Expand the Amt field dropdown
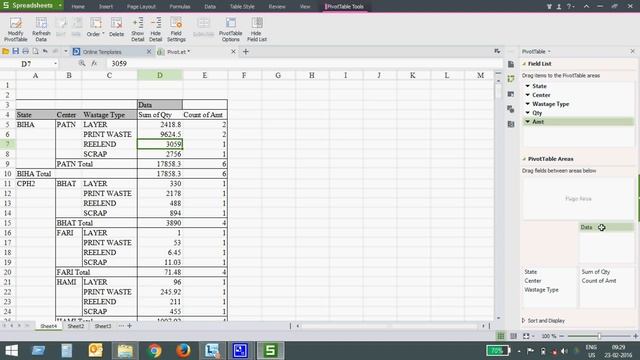Screen dimensions: 640x360 528,122
